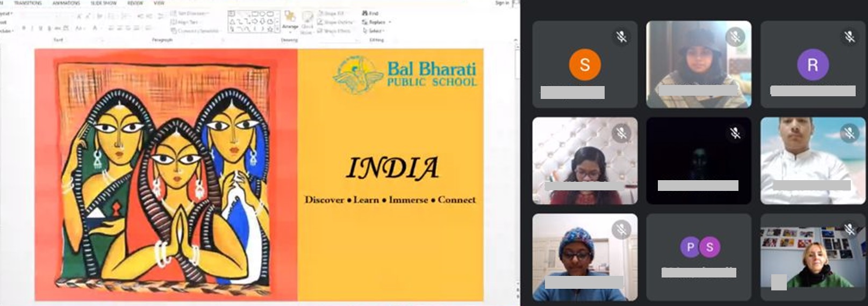Click the P avatar in grouped tile

pyautogui.click(x=690, y=247)
